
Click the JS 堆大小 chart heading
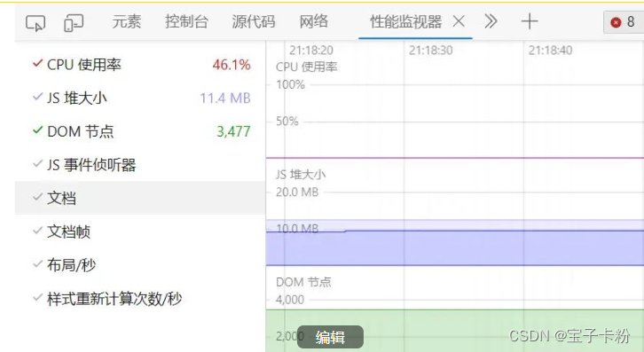[301, 175]
